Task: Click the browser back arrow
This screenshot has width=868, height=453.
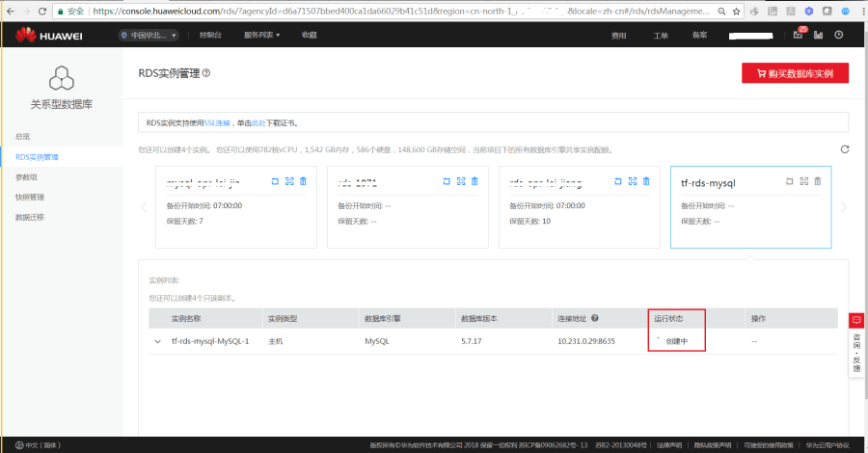Action: tap(11, 11)
